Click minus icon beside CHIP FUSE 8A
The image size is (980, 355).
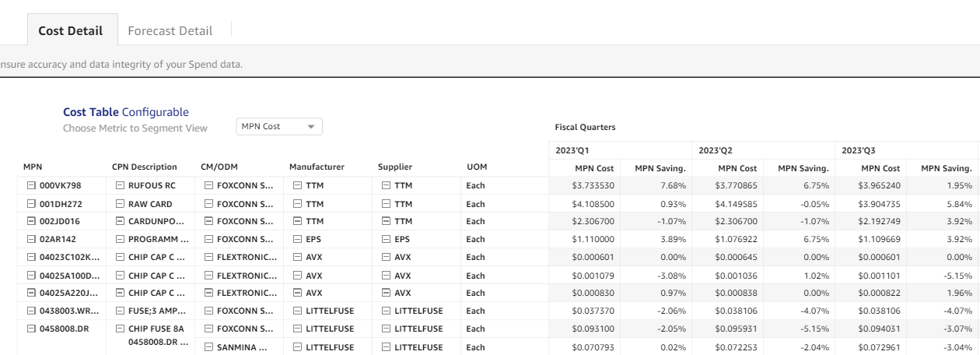coord(120,328)
